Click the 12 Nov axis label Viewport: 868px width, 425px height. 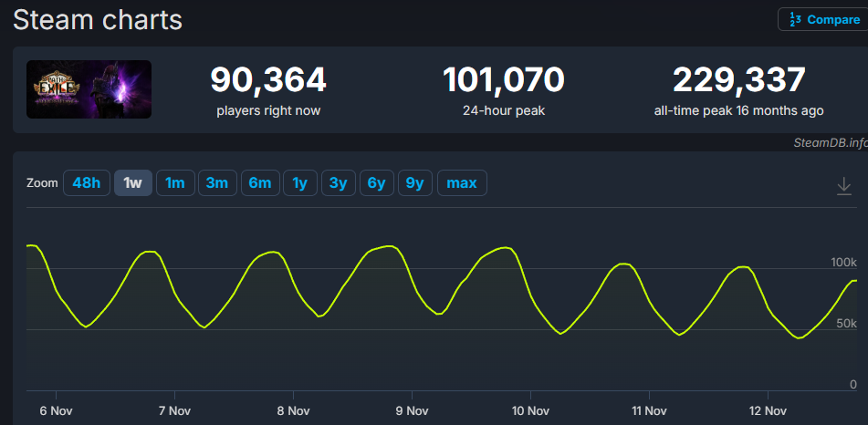coord(768,411)
